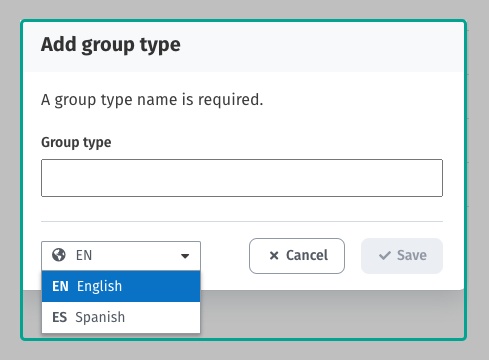
Task: Cancel adding the group type
Action: tap(297, 256)
